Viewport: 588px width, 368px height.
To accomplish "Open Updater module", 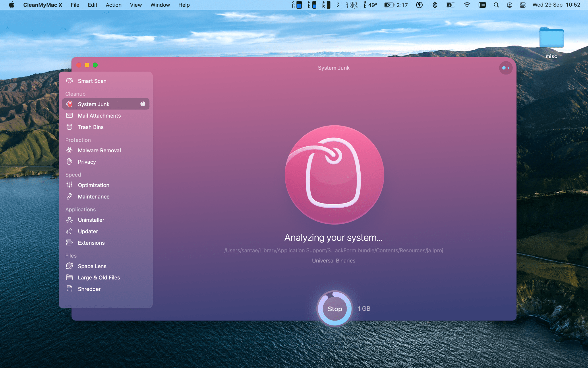I will [x=106, y=231].
